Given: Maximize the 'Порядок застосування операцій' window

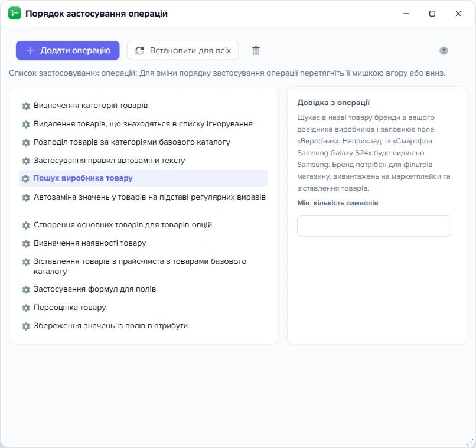Looking at the screenshot, I should pyautogui.click(x=432, y=14).
